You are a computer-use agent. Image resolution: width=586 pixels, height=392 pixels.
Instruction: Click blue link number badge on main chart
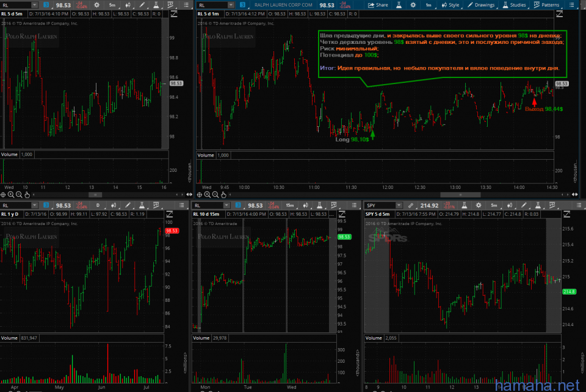tap(242, 5)
